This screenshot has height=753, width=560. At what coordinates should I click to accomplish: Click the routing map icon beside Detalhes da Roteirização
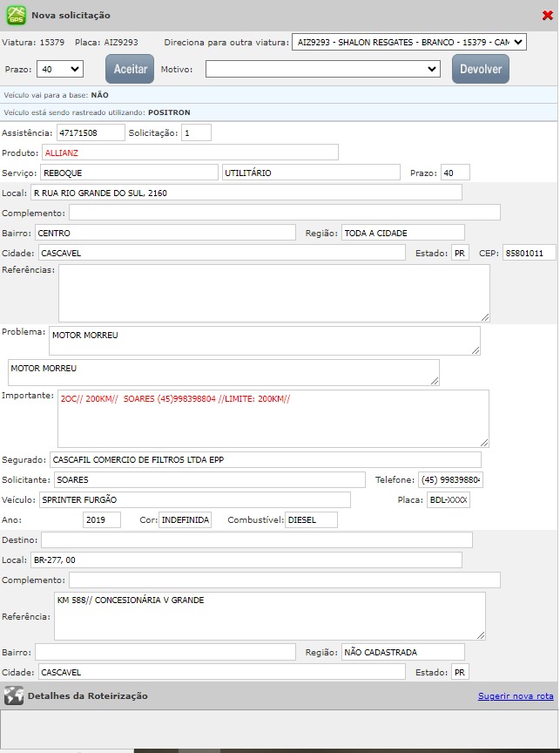point(13,695)
